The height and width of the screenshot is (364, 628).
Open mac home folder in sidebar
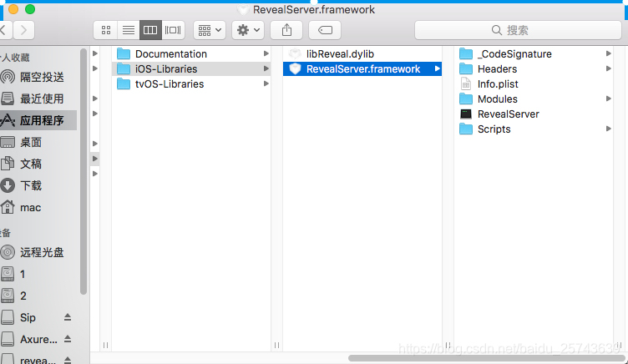pyautogui.click(x=38, y=207)
